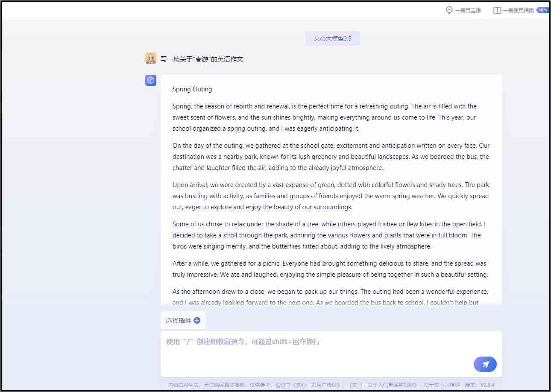Click the paragraph starting "Spring, the season of rebirth"
Viewport: 551px width, 392px height.
point(325,117)
